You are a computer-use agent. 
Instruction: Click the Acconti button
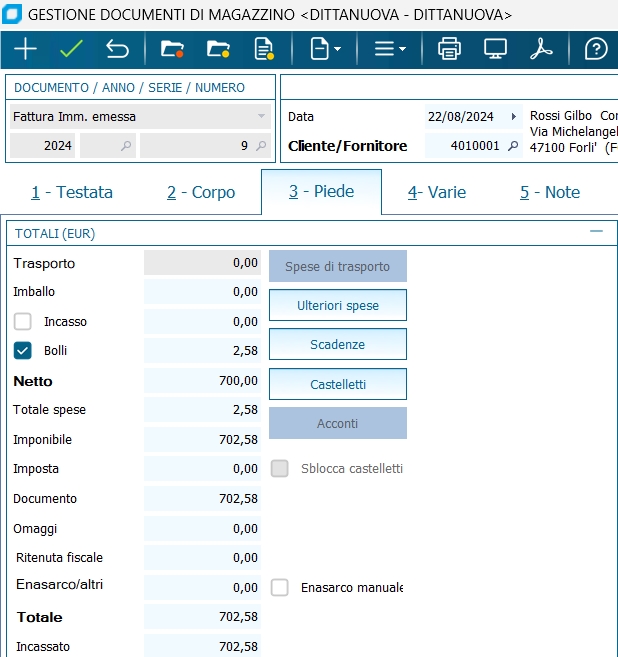[x=338, y=423]
